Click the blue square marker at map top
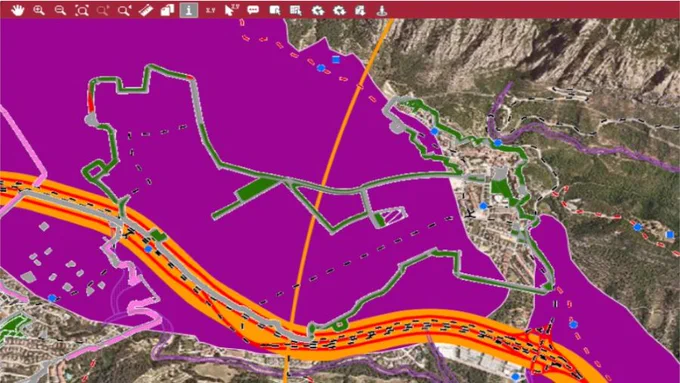 point(336,59)
